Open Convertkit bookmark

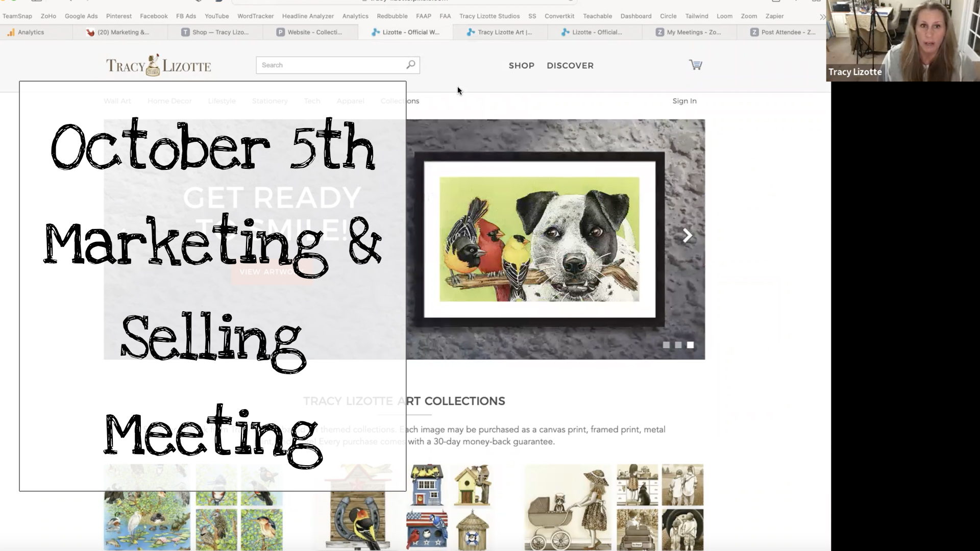pyautogui.click(x=559, y=16)
